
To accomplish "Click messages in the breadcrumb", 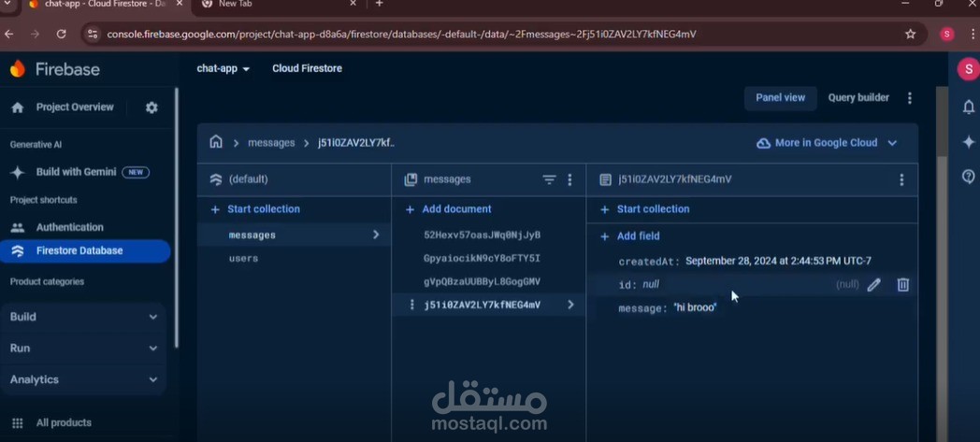I will pos(271,143).
